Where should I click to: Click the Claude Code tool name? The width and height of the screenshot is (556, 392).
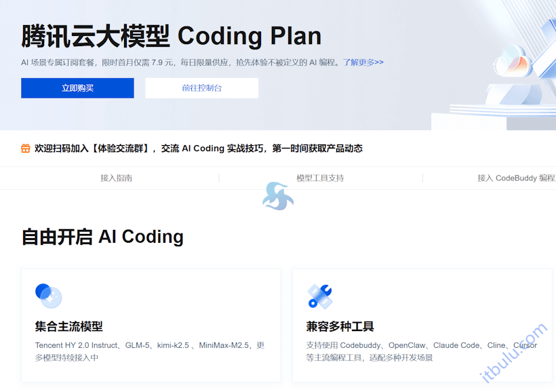tap(456, 345)
